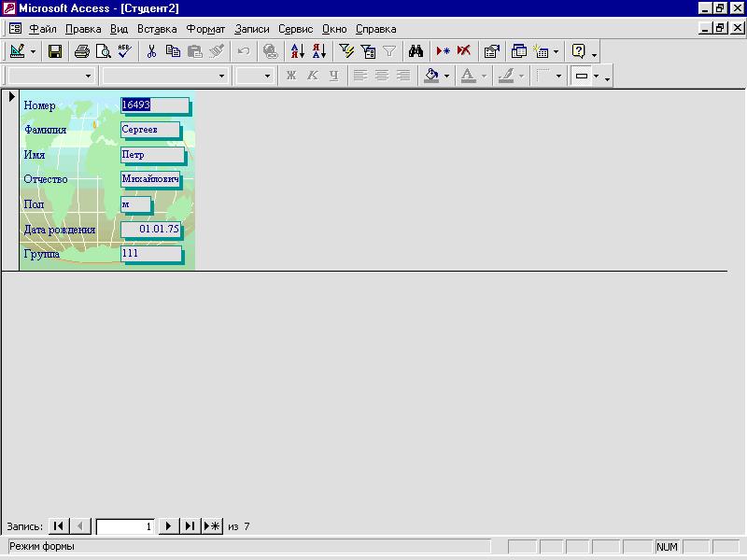Click the fill/back color paint bucket
The image size is (747, 560).
pos(431,76)
